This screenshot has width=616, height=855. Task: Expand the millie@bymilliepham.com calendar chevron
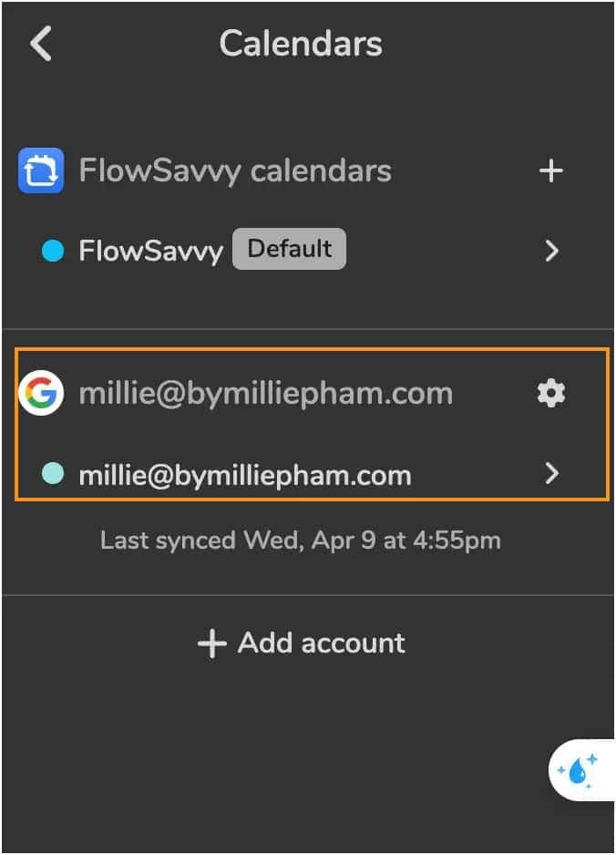551,474
